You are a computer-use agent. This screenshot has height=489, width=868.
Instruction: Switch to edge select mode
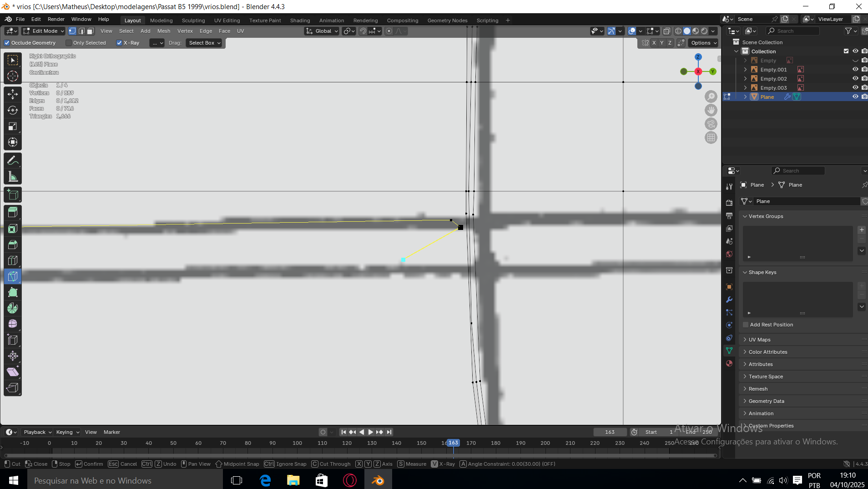click(x=81, y=31)
